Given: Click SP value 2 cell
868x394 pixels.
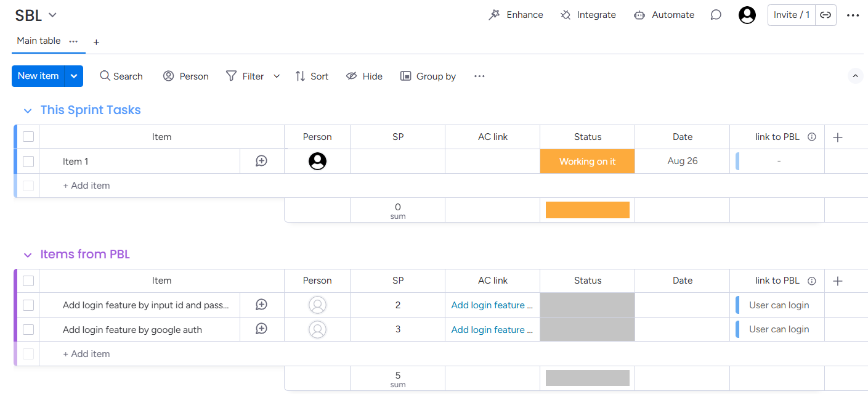Looking at the screenshot, I should [398, 305].
